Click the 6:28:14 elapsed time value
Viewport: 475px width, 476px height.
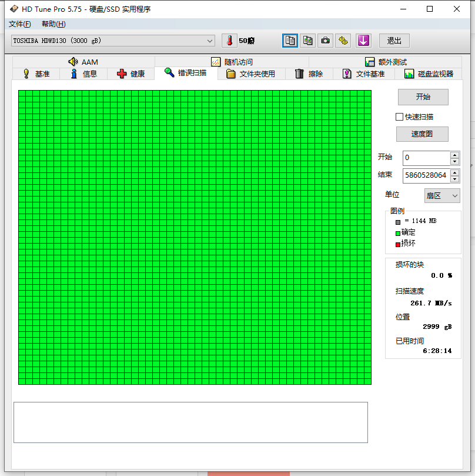click(437, 351)
